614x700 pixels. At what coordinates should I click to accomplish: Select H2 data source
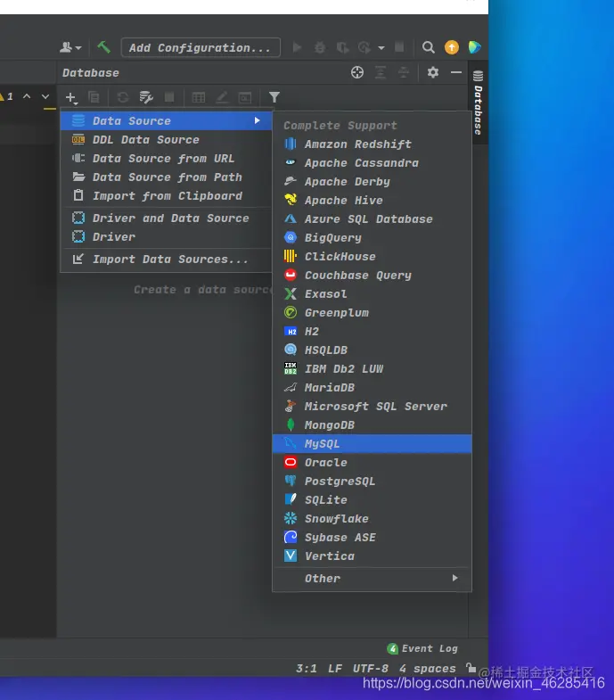point(372,332)
